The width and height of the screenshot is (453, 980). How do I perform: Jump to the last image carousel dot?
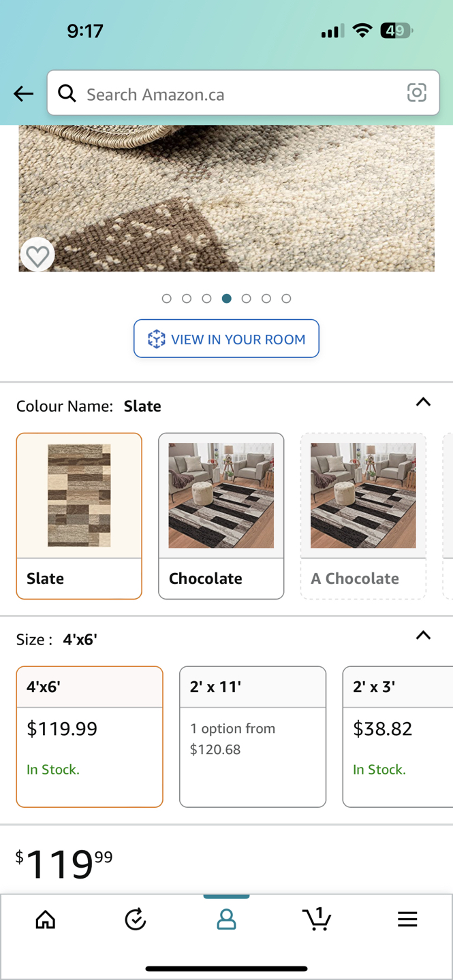(x=286, y=299)
